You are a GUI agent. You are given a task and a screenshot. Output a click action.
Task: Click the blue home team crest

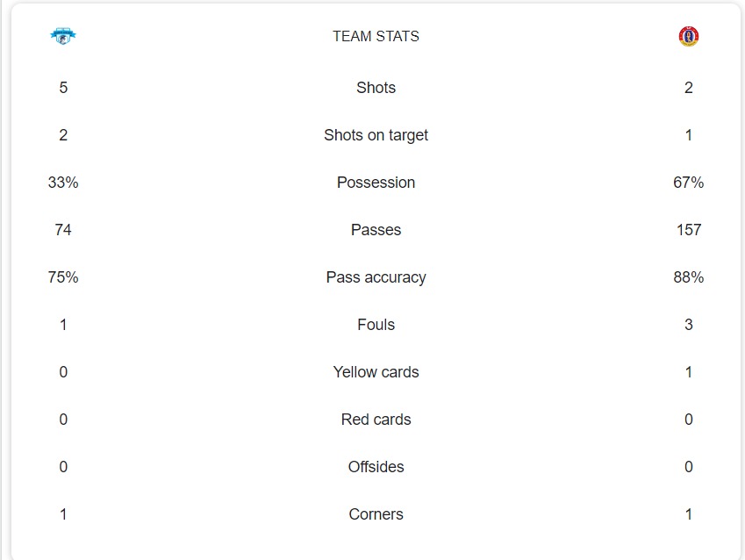click(63, 36)
